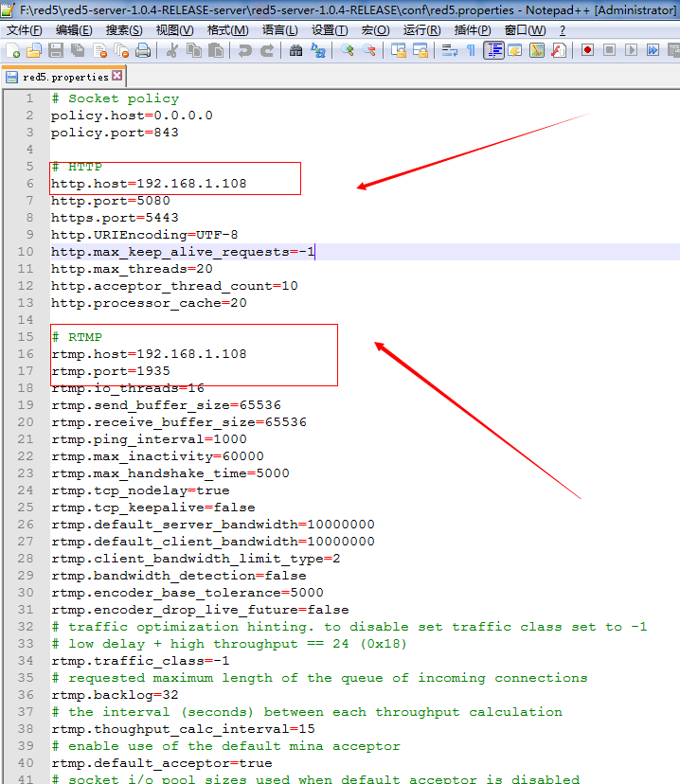Screen dimensions: 680x784
Task: Click the Redo arrow icon
Action: tap(267, 50)
